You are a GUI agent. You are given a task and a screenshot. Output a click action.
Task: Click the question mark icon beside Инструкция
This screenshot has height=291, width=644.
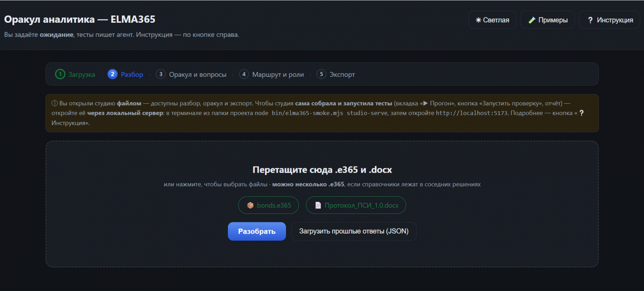tap(590, 20)
